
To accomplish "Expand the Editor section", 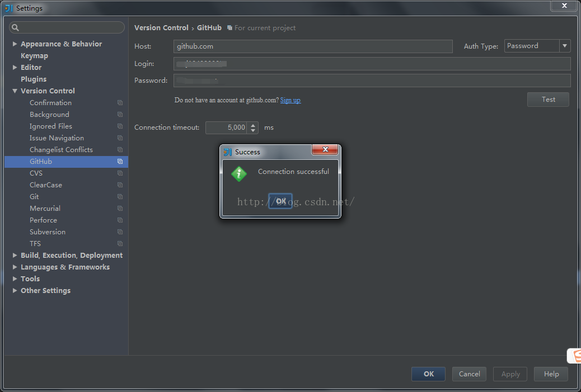I will [15, 67].
